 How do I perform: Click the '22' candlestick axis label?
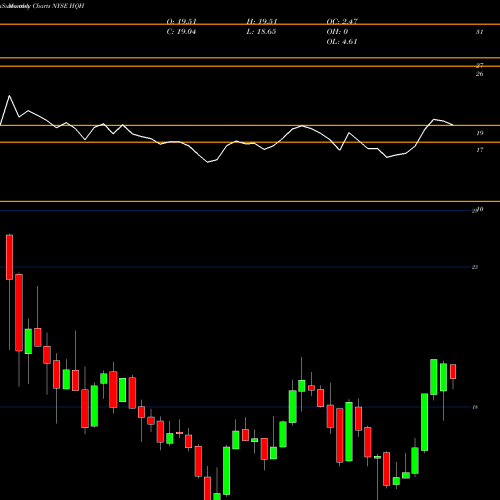pos(475,267)
